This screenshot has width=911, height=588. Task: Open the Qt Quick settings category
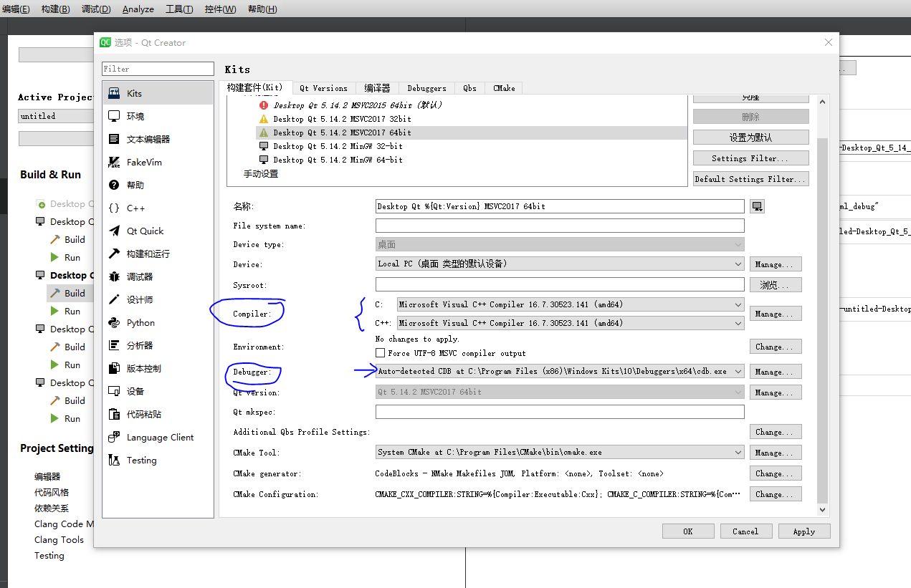158,231
